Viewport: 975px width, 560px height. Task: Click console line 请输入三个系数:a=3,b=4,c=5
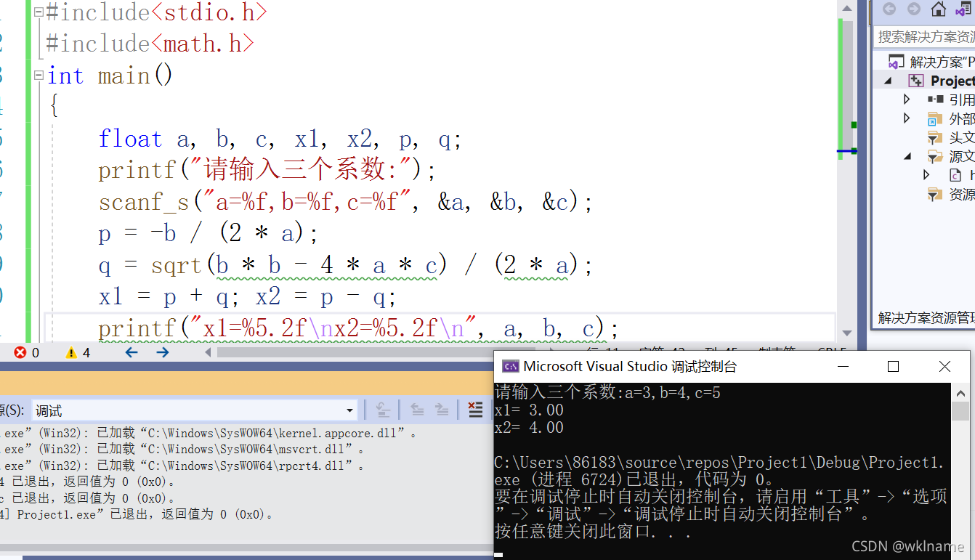pyautogui.click(x=607, y=393)
